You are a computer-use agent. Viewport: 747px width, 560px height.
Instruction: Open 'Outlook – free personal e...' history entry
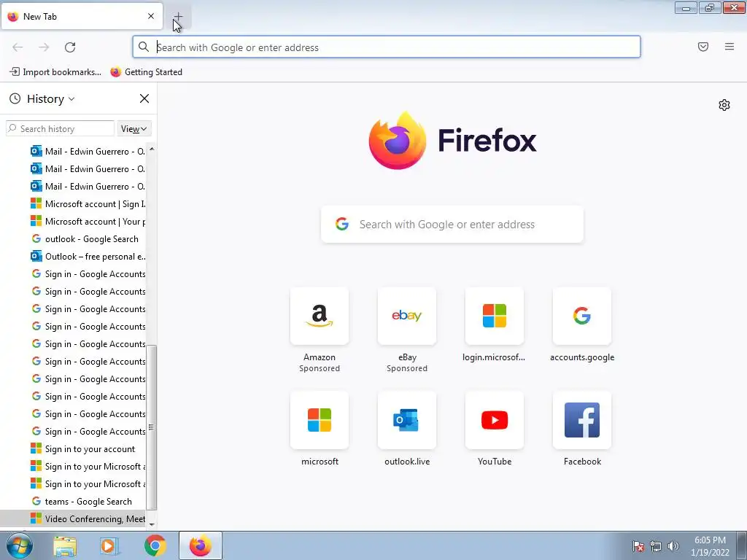(x=88, y=257)
